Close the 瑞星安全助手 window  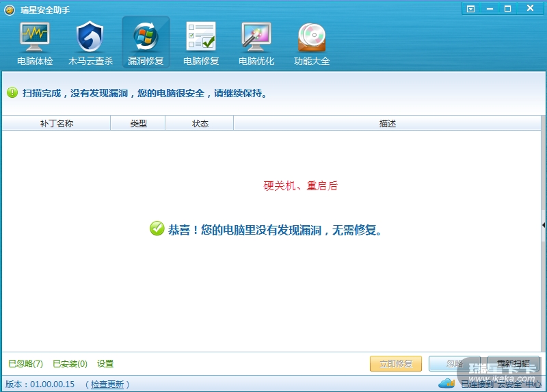coord(531,8)
